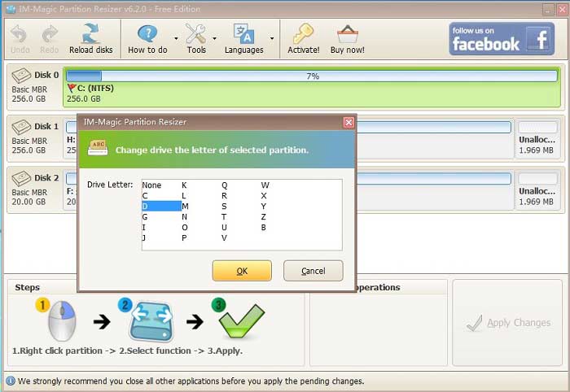Click the Activate! key icon
Screen dimensions: 570x392
coord(303,39)
